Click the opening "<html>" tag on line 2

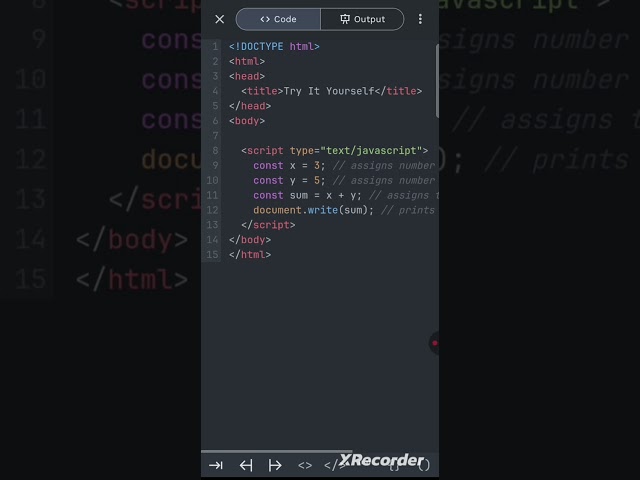pos(247,62)
